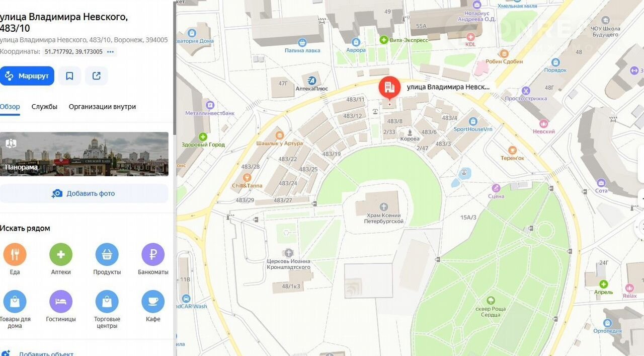This screenshot has height=356, width=644.
Task: Select the Банкоматы ruble icon
Action: 153,254
